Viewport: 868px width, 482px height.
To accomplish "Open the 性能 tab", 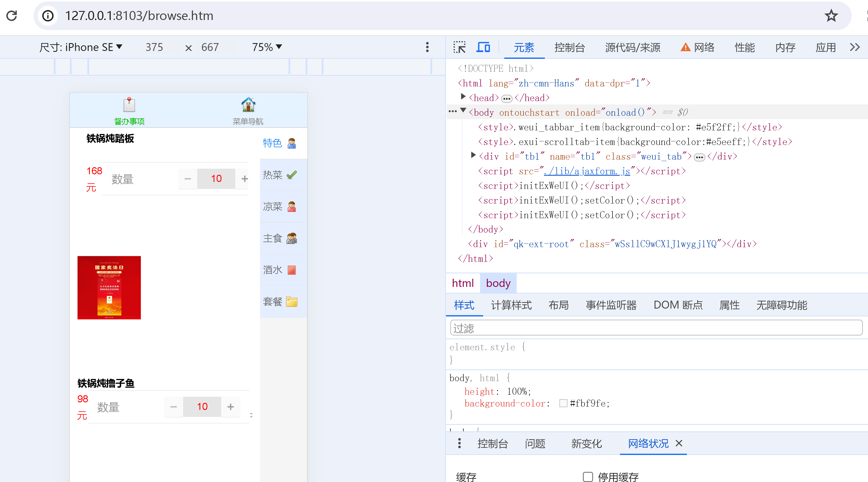I will coord(745,48).
